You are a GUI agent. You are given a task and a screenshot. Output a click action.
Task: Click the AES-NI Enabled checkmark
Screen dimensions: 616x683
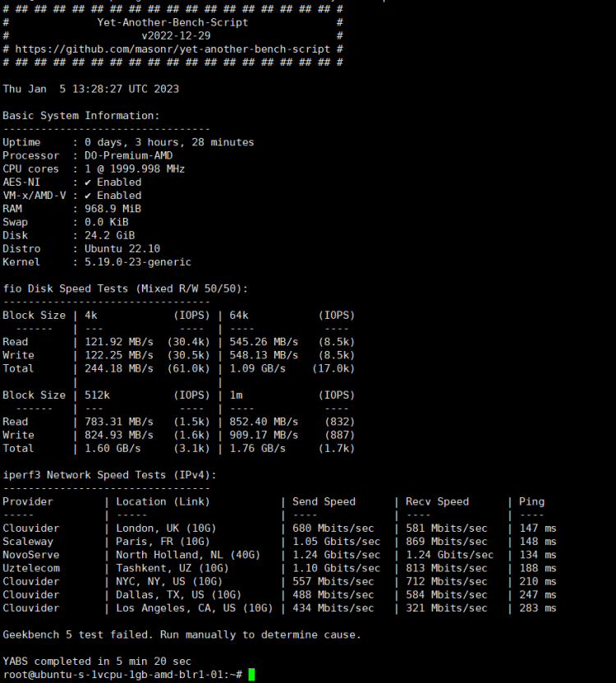[x=88, y=182]
